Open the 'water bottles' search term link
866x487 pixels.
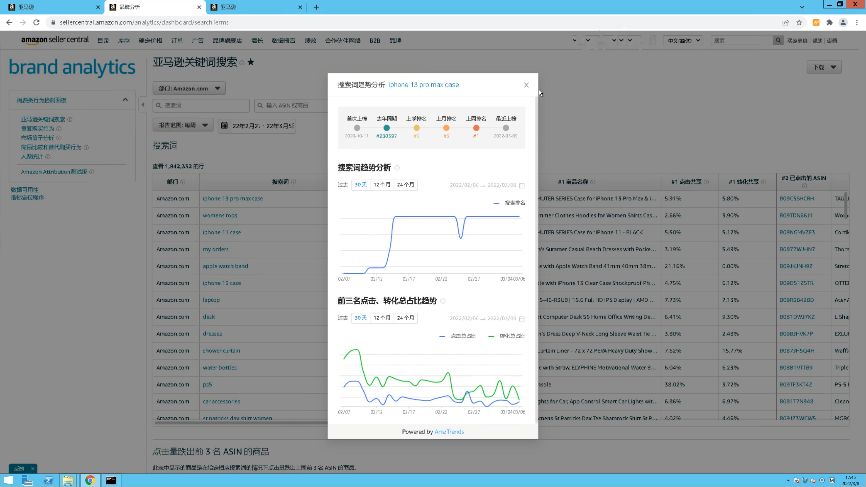click(220, 368)
